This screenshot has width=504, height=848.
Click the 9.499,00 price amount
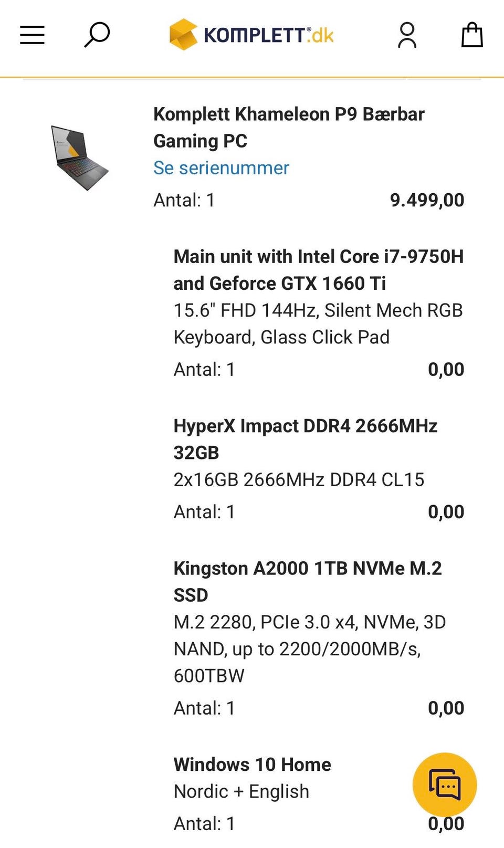tap(427, 200)
